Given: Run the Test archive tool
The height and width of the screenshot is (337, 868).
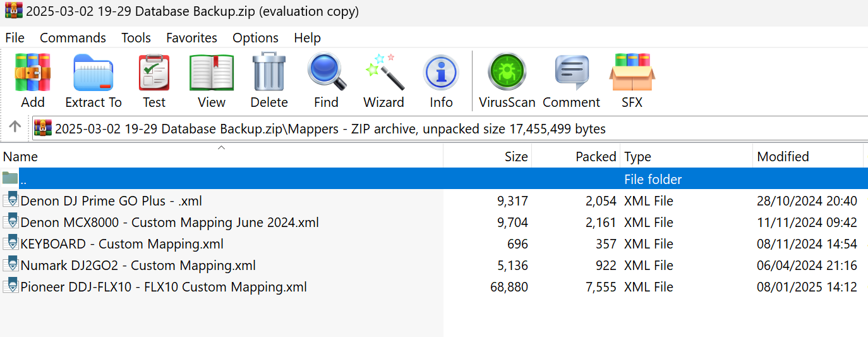Looking at the screenshot, I should click(x=154, y=73).
